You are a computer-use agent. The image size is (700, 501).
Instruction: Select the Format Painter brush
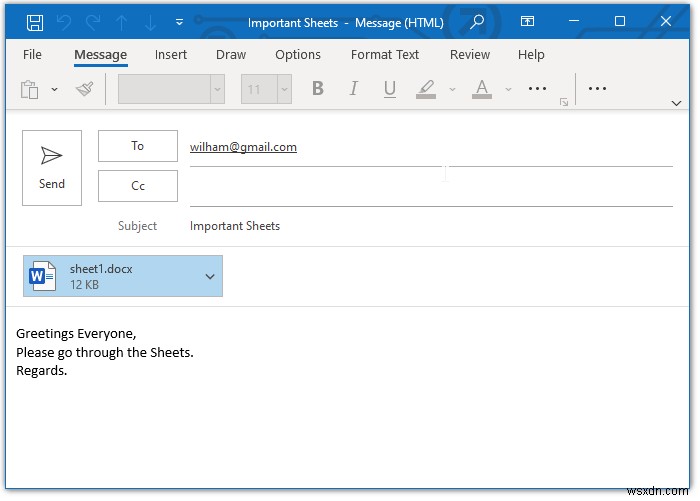point(84,89)
